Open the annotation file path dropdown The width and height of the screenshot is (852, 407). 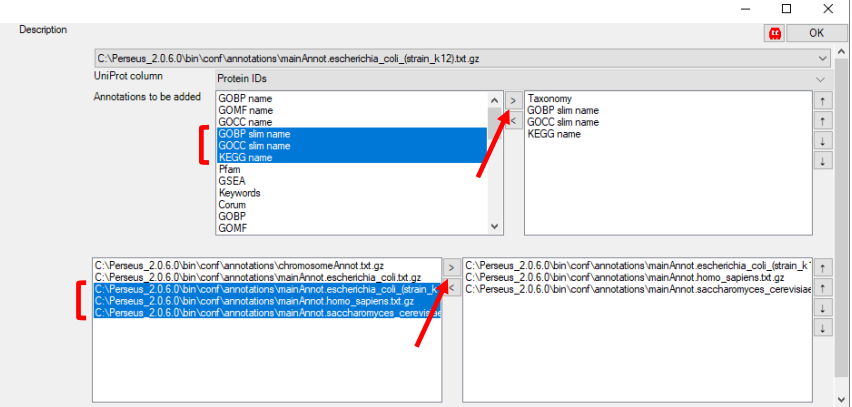tap(462, 58)
